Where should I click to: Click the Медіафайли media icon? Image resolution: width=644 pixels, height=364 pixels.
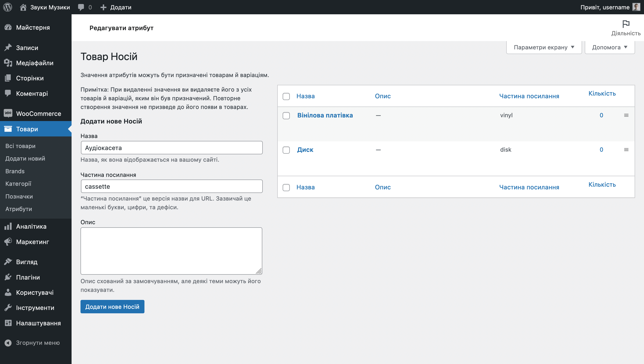tap(8, 63)
